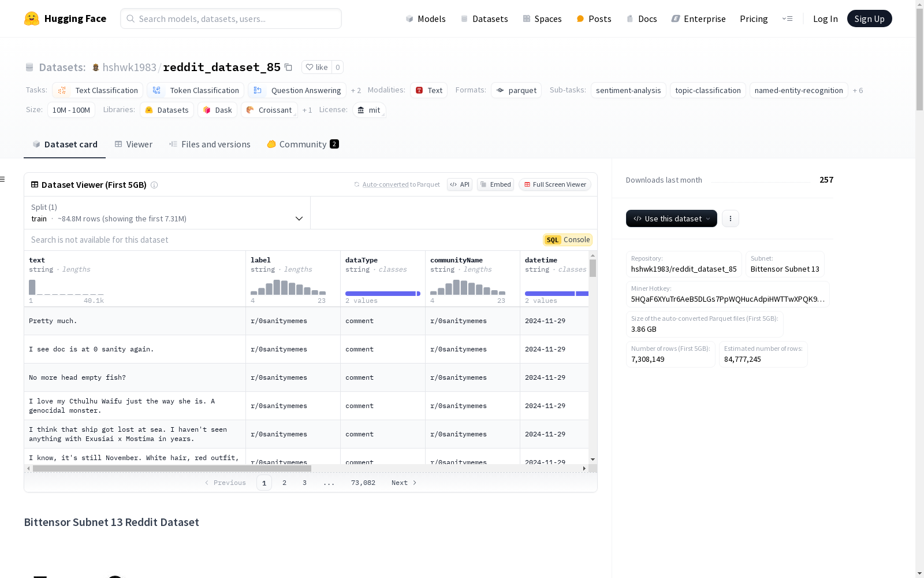Click the topic-classification sub-task tag
This screenshot has height=578, width=924.
click(707, 90)
